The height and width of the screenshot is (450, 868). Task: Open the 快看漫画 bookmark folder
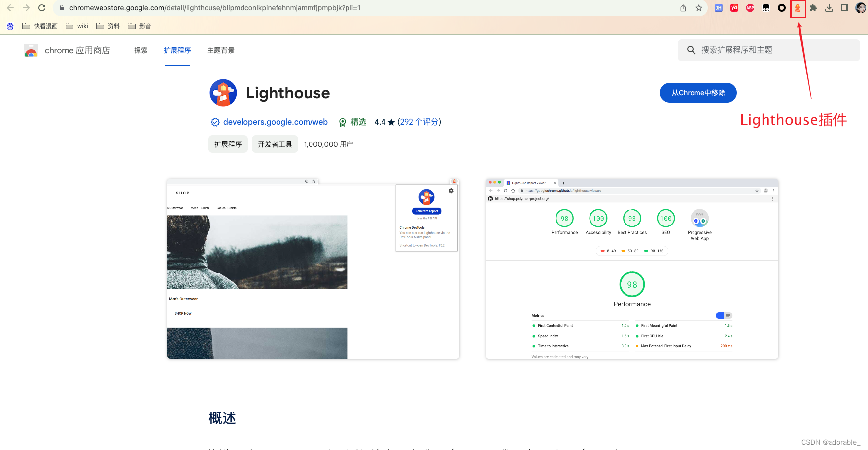[40, 26]
